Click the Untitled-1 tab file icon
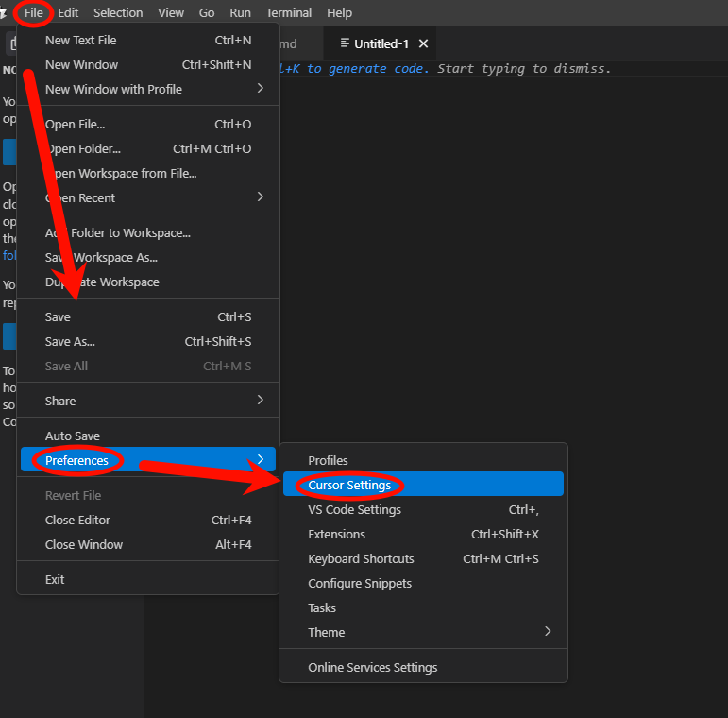The height and width of the screenshot is (718, 728). click(345, 43)
